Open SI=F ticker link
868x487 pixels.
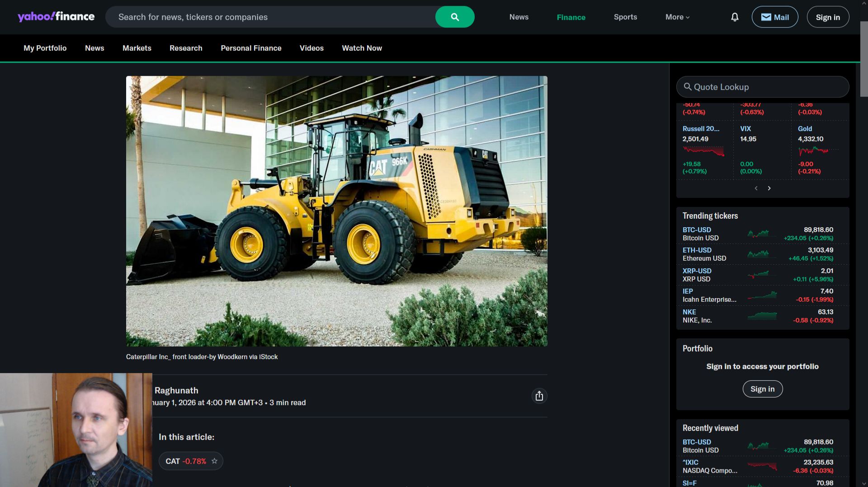[689, 483]
